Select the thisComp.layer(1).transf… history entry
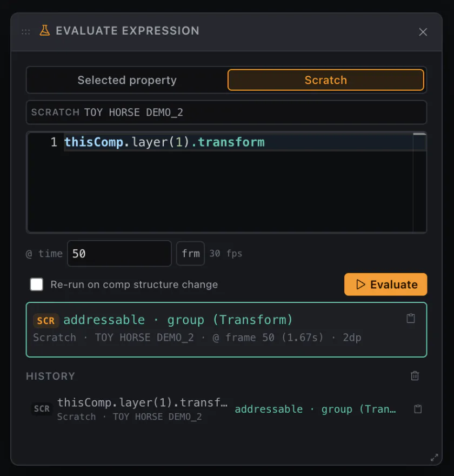454x476 pixels. point(226,409)
